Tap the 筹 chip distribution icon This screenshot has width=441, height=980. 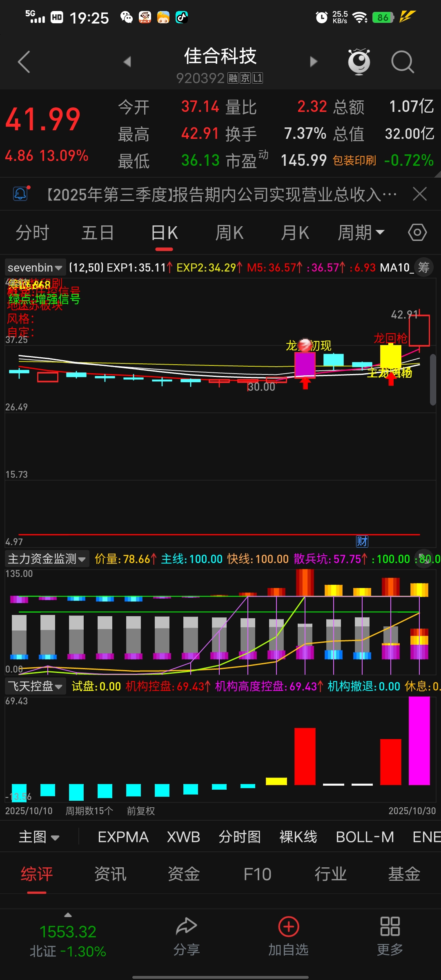(x=424, y=267)
